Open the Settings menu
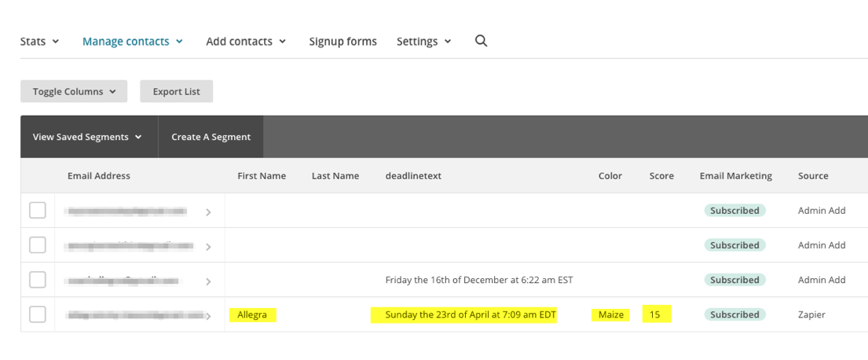868x360 pixels. pos(423,41)
